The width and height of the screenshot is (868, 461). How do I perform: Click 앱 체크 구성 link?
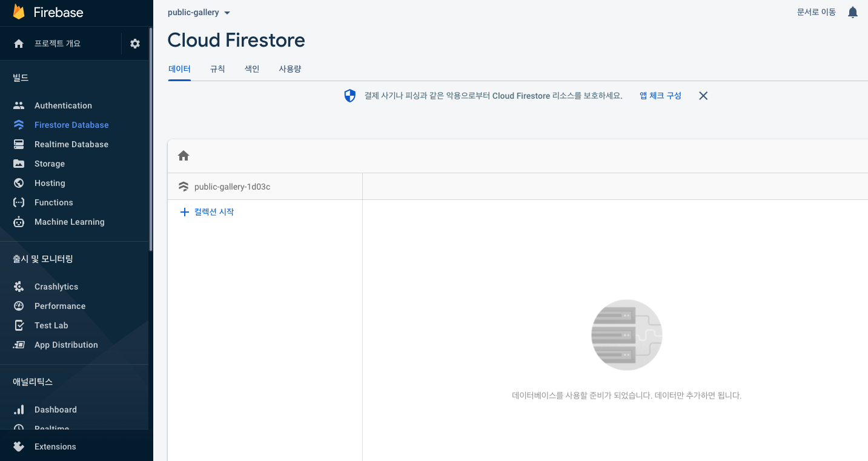click(x=660, y=96)
